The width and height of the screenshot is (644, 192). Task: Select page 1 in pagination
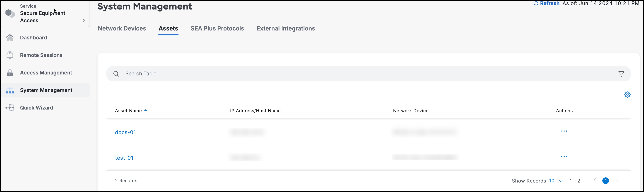(x=605, y=181)
